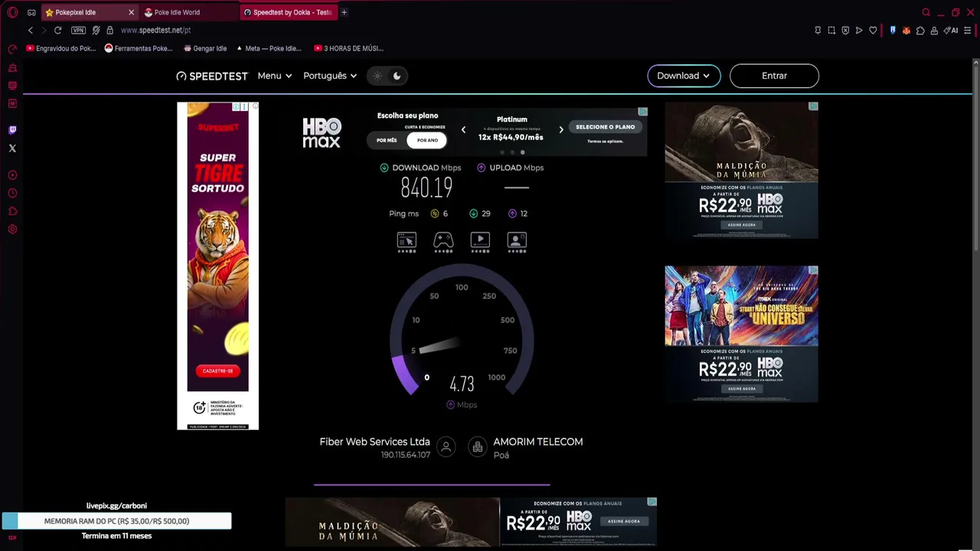
Task: Open the X (Twitter) icon in sidebar
Action: (x=12, y=148)
